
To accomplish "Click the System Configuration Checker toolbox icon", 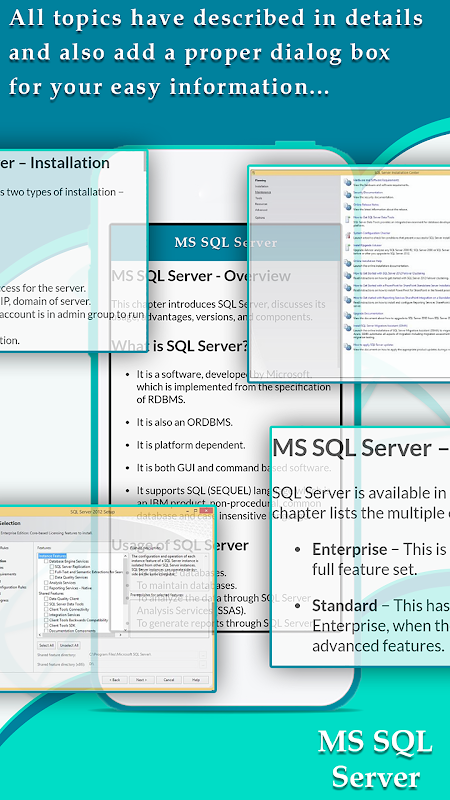I will [x=347, y=235].
